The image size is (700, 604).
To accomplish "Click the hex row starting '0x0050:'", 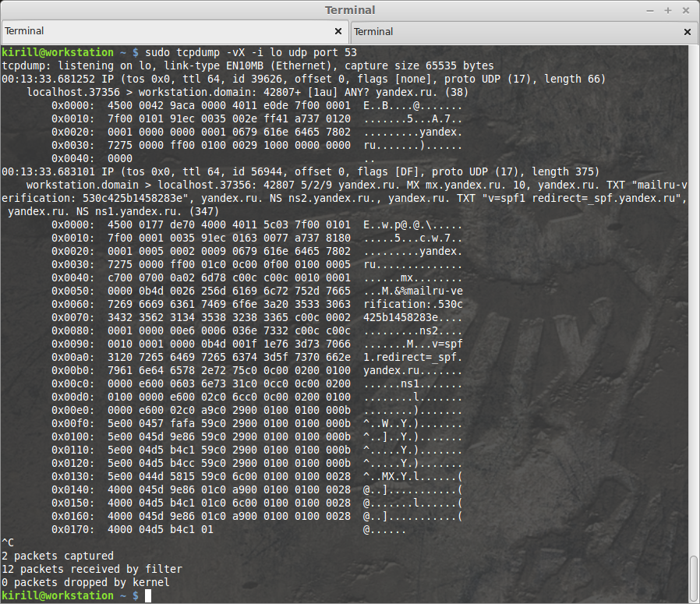I will (257, 291).
